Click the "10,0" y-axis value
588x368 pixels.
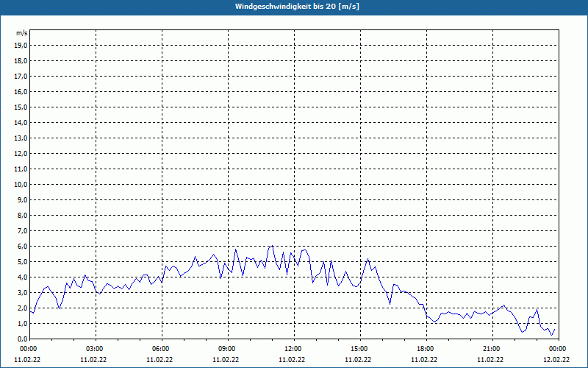(21, 185)
